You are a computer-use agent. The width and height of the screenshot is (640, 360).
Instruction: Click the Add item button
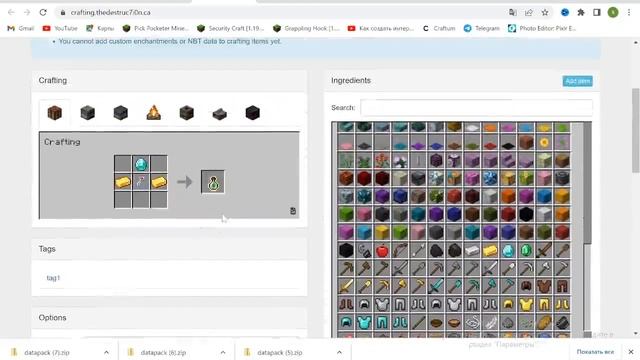click(577, 81)
